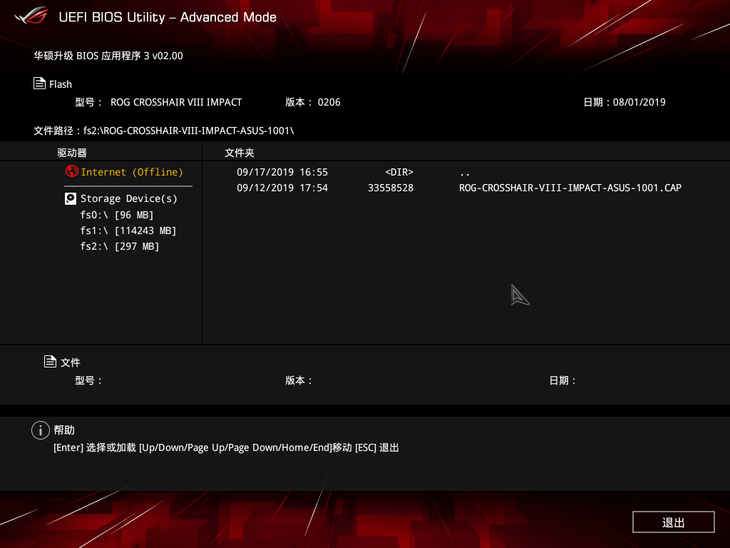730x548 pixels.
Task: Click the Internet globe icon
Action: (x=72, y=171)
